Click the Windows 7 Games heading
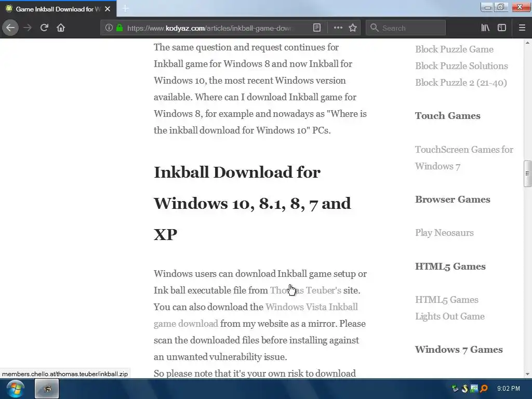 tap(459, 350)
